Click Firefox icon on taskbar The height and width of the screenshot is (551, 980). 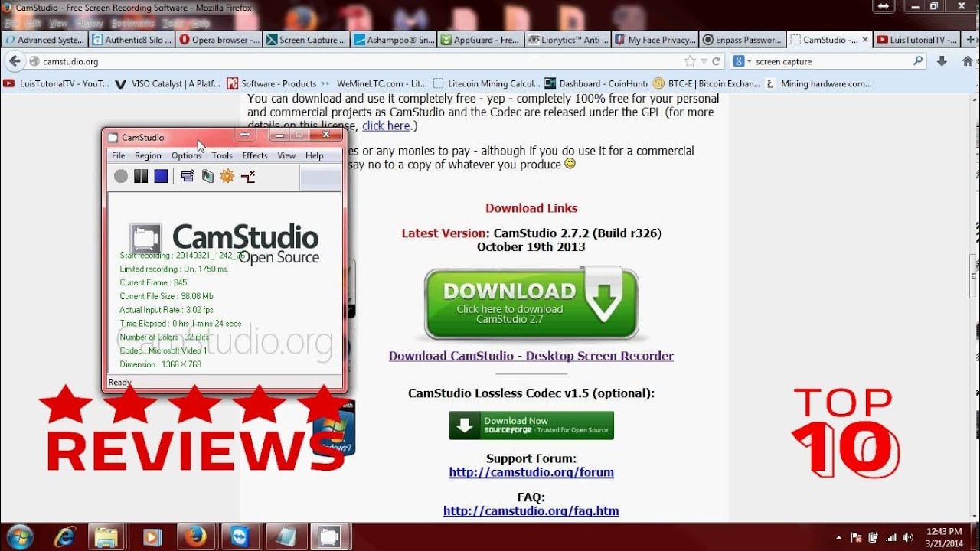click(197, 537)
